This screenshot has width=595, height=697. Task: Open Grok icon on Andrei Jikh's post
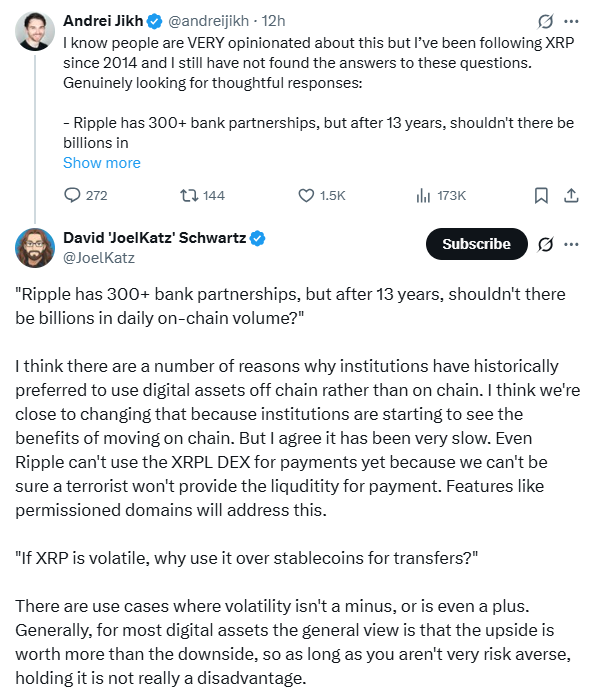coord(545,21)
